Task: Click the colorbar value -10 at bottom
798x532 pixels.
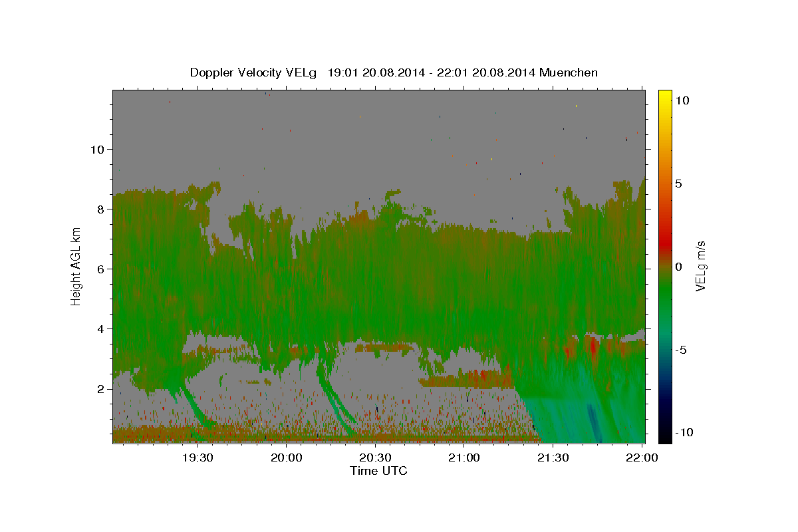Action: pyautogui.click(x=684, y=433)
